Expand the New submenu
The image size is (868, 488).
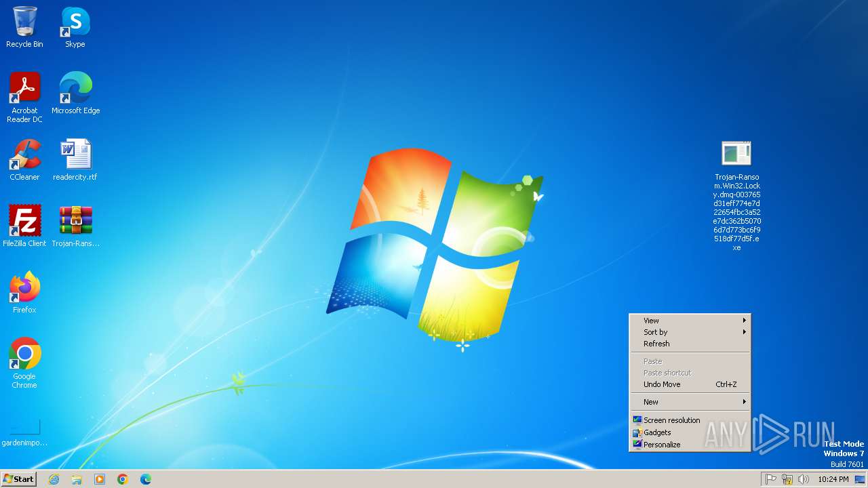tap(690, 402)
